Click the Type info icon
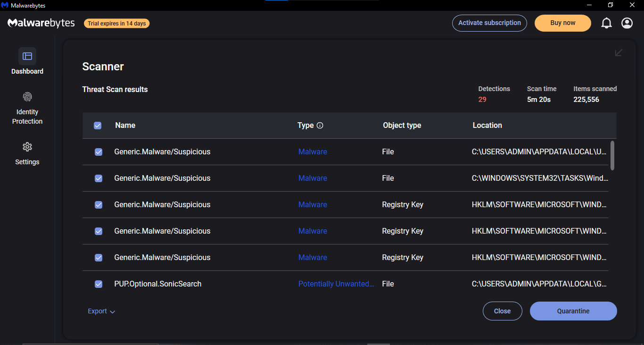Viewport: 644px width, 345px height. click(320, 126)
